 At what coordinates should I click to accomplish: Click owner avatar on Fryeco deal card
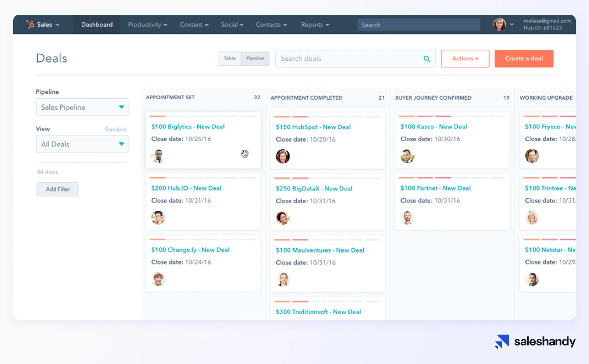pos(532,156)
